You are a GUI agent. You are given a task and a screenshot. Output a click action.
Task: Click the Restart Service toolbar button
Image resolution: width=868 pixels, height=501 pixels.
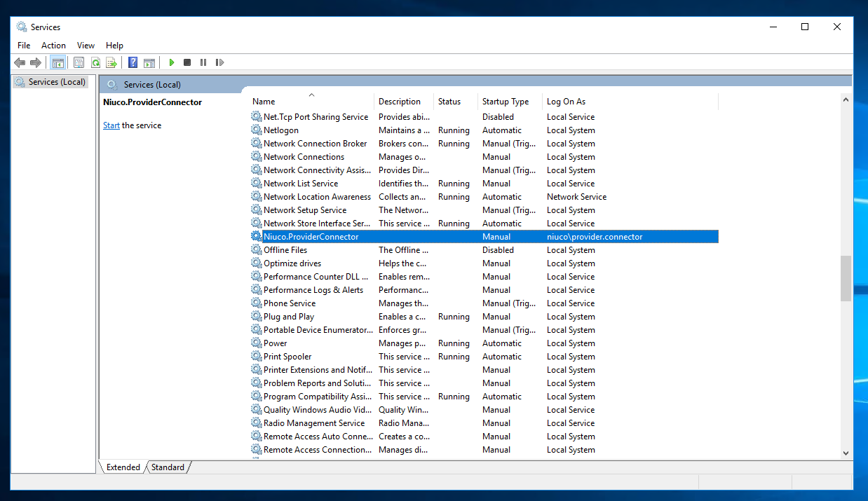click(219, 62)
